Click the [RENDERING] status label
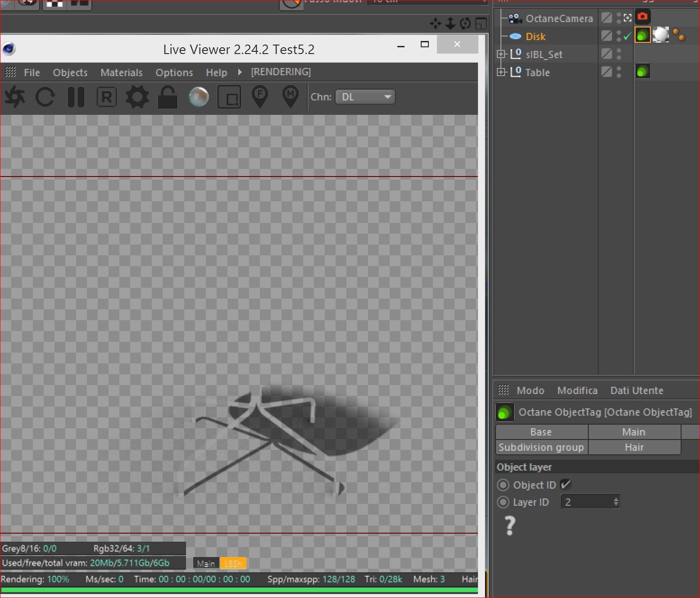700x598 pixels. click(281, 72)
